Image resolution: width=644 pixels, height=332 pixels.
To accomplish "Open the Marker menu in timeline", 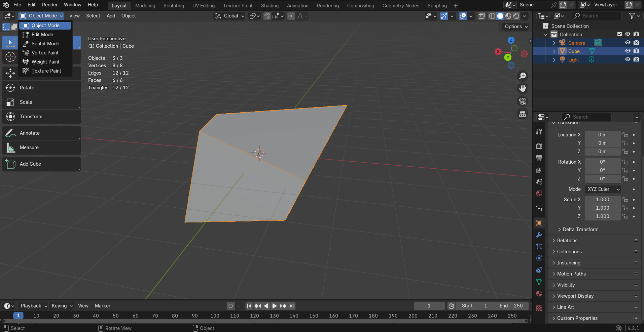I will pyautogui.click(x=102, y=306).
